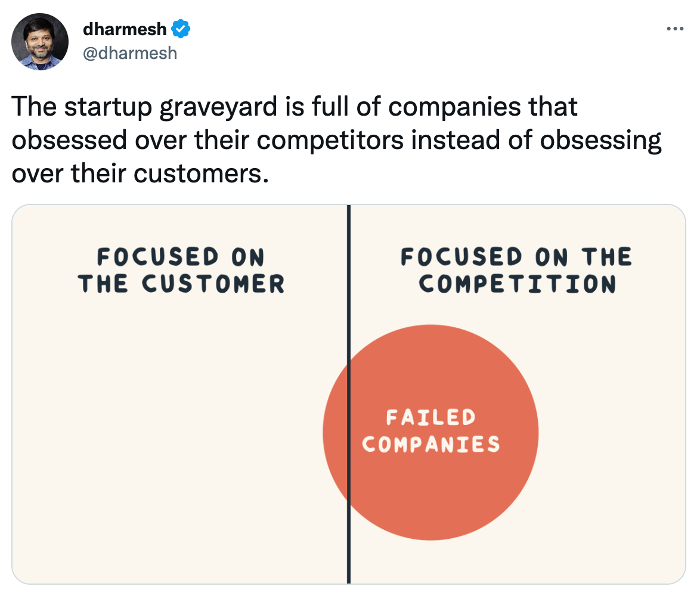This screenshot has width=700, height=602.
Task: Click the verified blue checkmark badge
Action: [x=181, y=28]
